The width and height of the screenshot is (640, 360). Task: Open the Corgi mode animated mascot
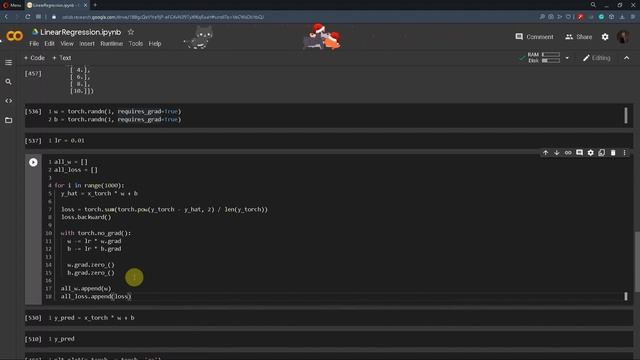[322, 37]
